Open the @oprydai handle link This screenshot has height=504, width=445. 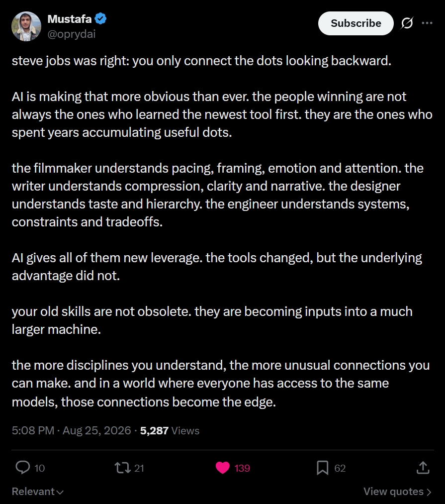pos(72,34)
